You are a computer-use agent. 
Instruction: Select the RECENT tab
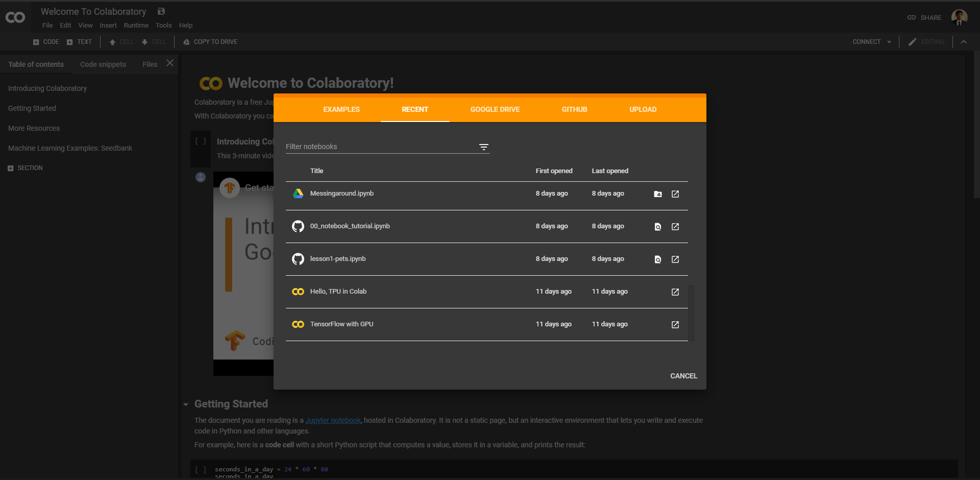point(415,109)
